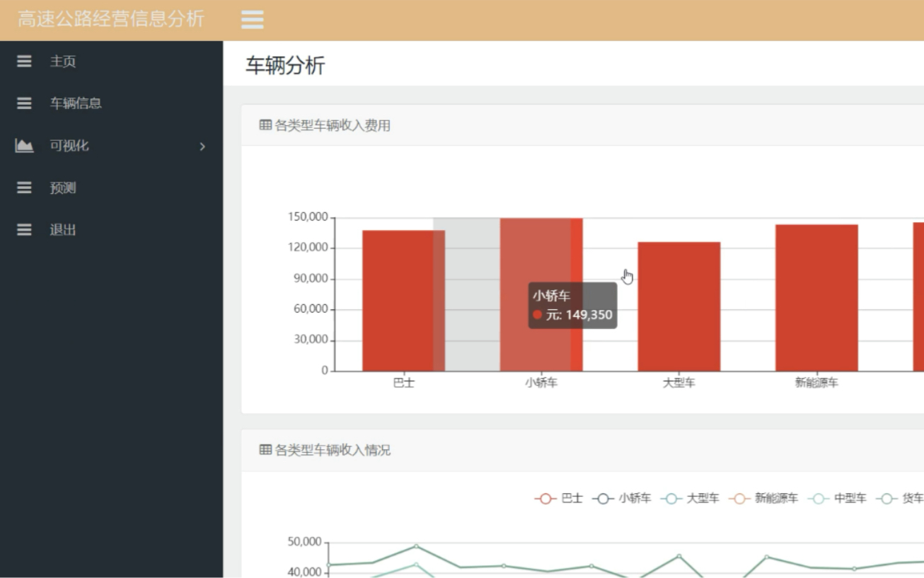Viewport: 924px width, 578px height.
Task: Click the tooltip value 元: 149,350
Action: point(579,315)
